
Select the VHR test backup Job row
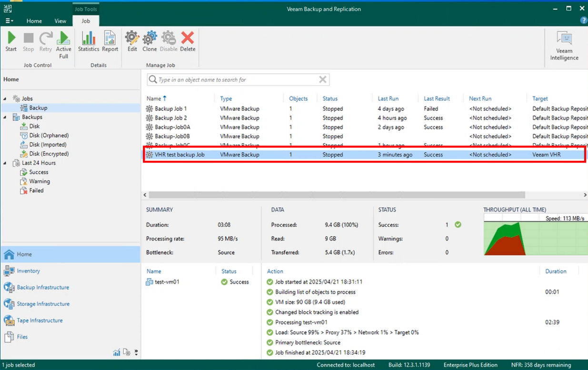click(x=366, y=155)
